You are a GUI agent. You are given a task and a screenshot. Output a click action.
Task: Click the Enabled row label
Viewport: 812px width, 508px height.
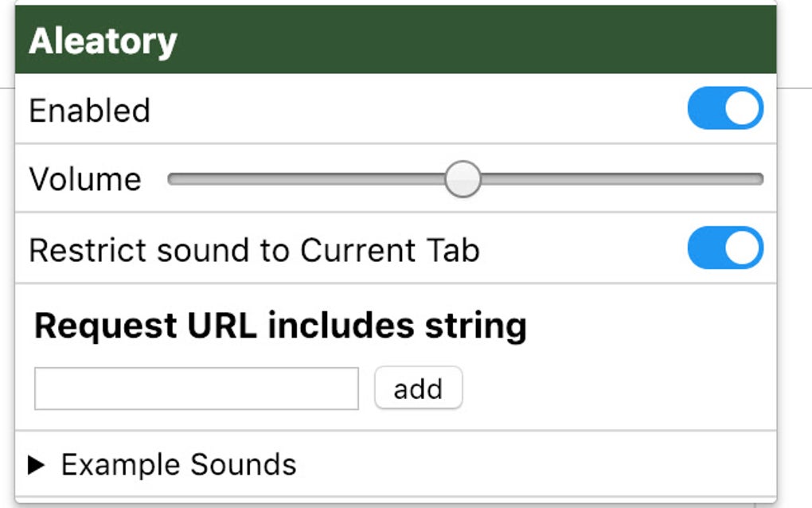tap(89, 110)
